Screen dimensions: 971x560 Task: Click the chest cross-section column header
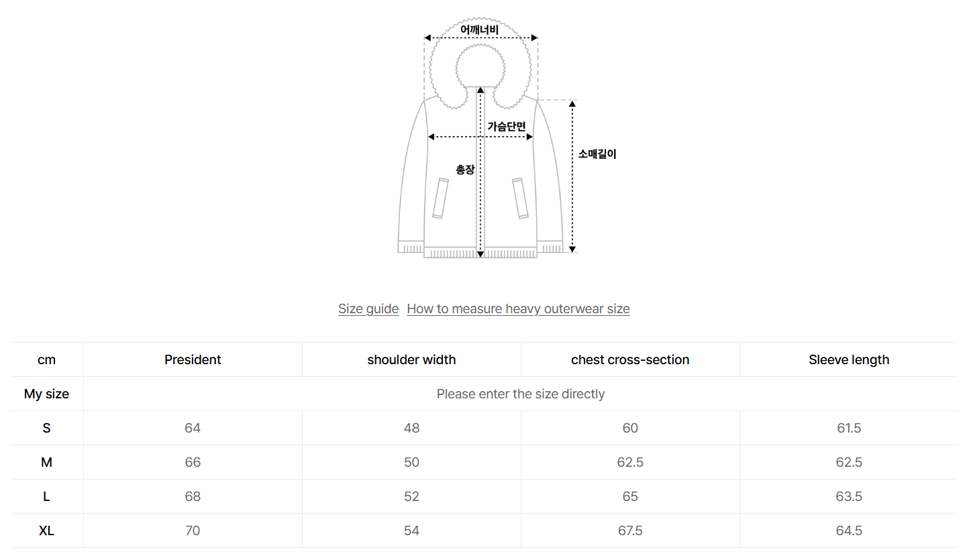630,359
